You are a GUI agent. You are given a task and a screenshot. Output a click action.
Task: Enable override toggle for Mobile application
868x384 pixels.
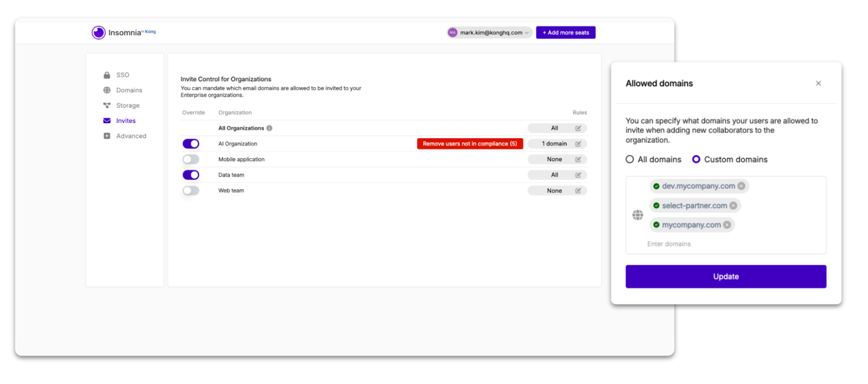(191, 159)
